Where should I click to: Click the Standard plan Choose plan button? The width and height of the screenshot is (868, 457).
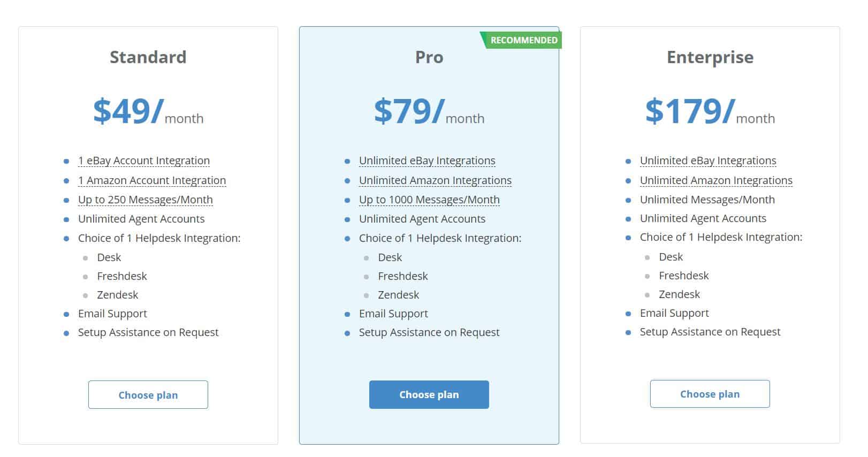click(x=148, y=395)
